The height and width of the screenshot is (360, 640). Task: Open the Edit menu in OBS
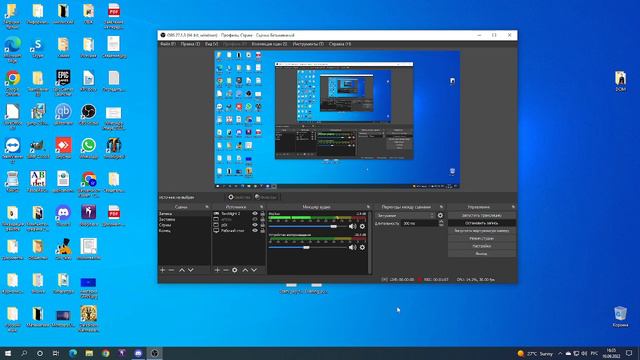pyautogui.click(x=190, y=44)
